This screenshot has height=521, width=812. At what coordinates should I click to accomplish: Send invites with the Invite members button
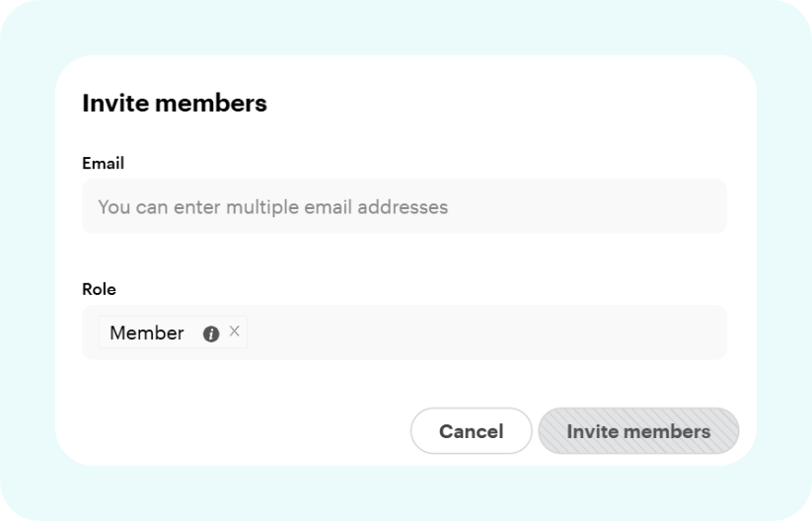click(x=637, y=431)
